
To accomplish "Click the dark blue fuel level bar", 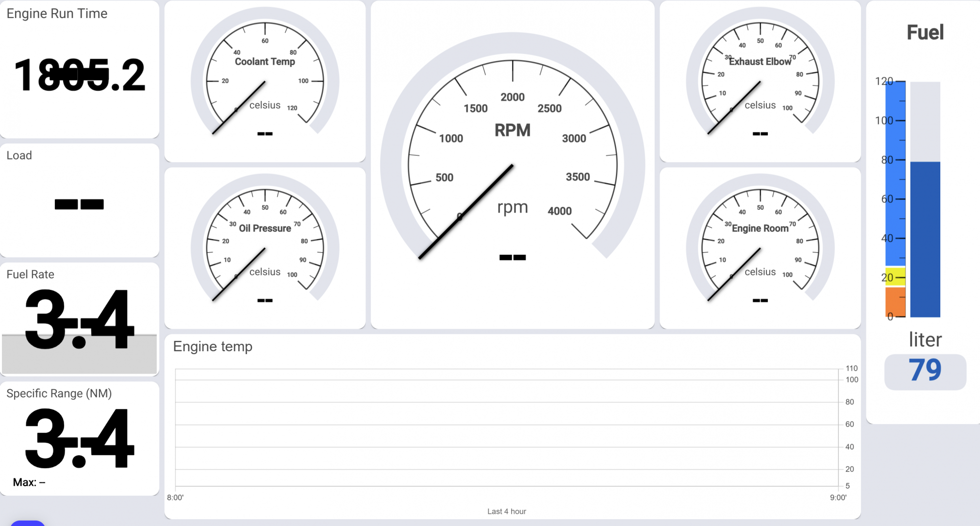I will (x=925, y=239).
